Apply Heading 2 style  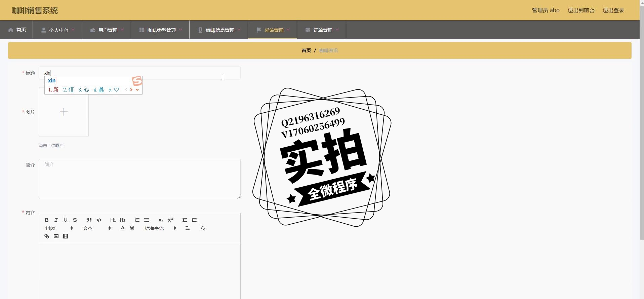123,220
